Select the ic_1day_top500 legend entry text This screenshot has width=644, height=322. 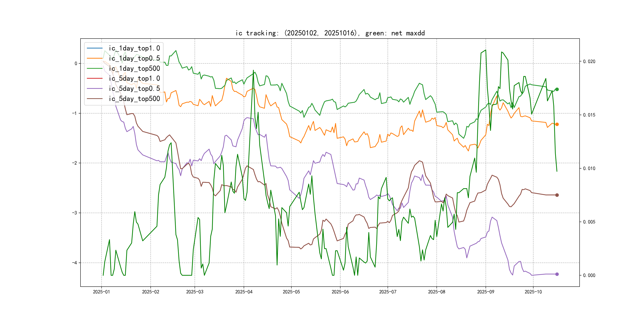coord(134,69)
